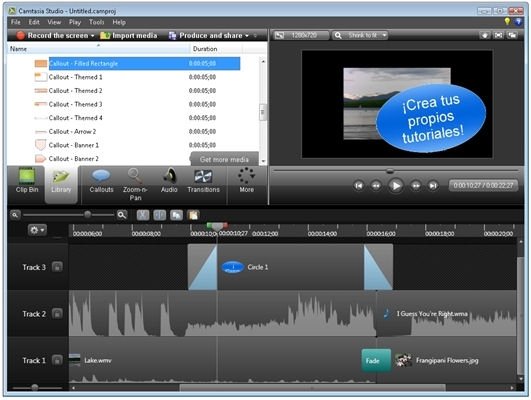Click the Record the screen button

52,36
